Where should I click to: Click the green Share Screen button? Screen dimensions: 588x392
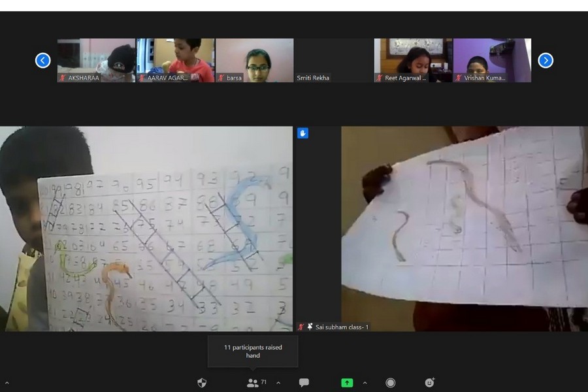347,383
